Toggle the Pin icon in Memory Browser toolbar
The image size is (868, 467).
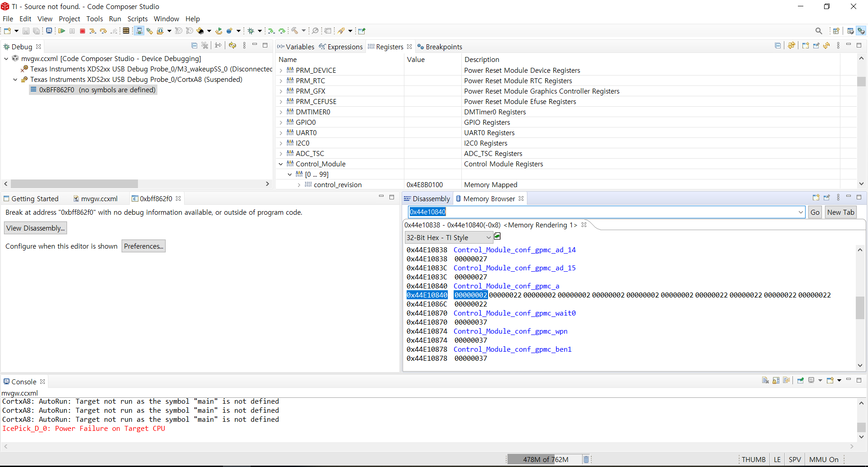[x=826, y=198]
